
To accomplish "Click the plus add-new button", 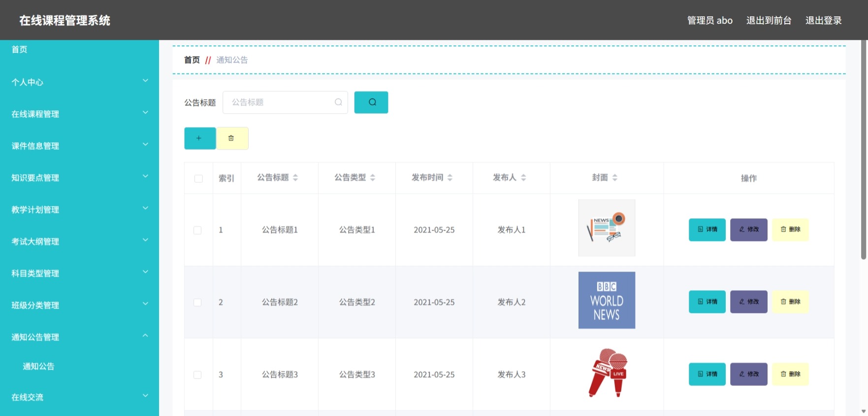I will 200,139.
